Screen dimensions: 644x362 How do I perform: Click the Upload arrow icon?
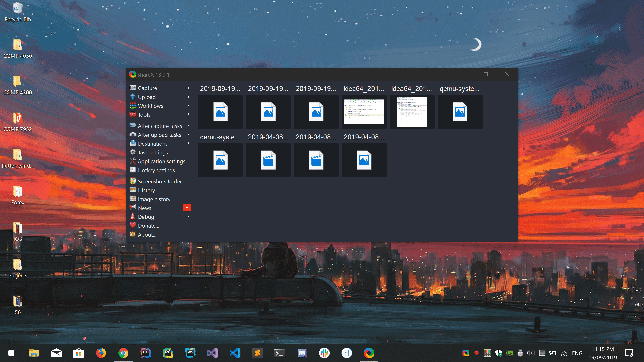click(x=133, y=97)
